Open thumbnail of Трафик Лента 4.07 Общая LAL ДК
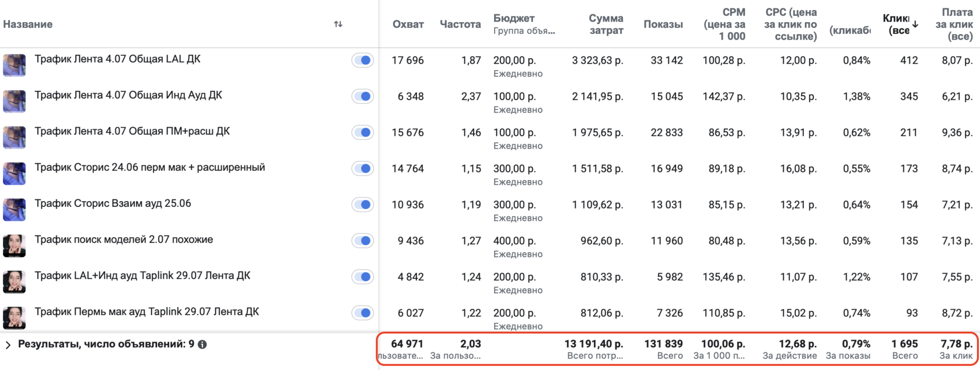The image size is (980, 370). click(14, 65)
